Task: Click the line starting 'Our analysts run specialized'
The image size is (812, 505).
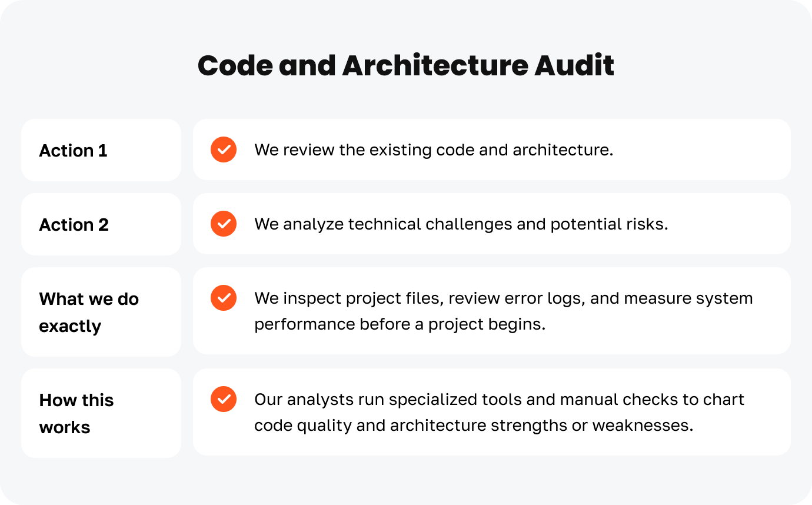Action: 499,400
